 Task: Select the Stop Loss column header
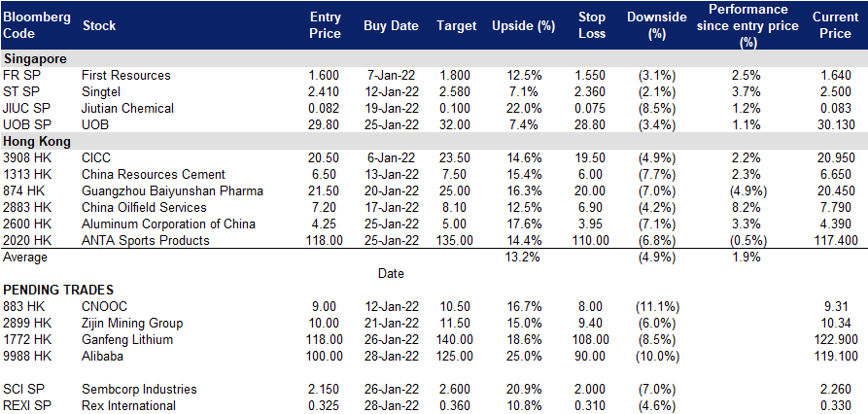593,25
